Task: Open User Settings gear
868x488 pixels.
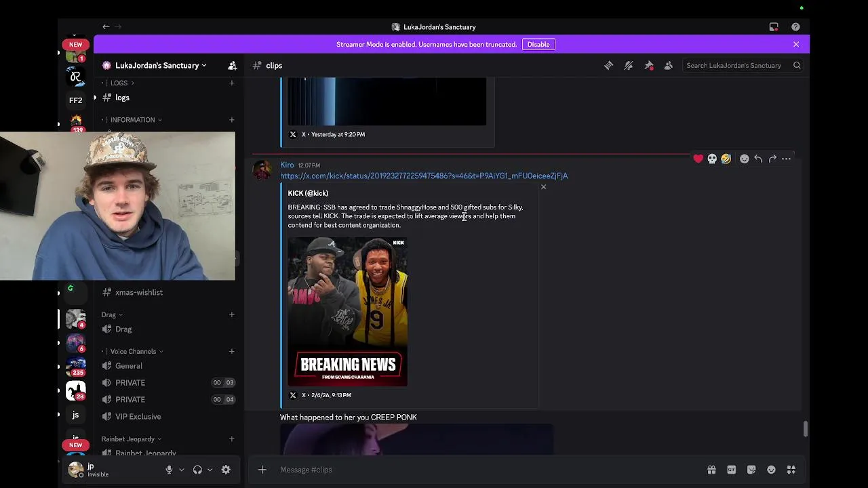Action: point(226,470)
